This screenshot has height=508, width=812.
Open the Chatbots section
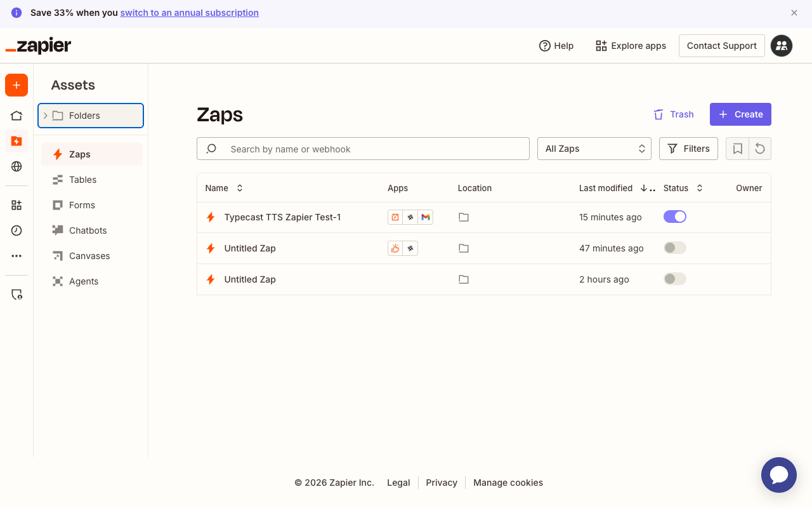92,231
